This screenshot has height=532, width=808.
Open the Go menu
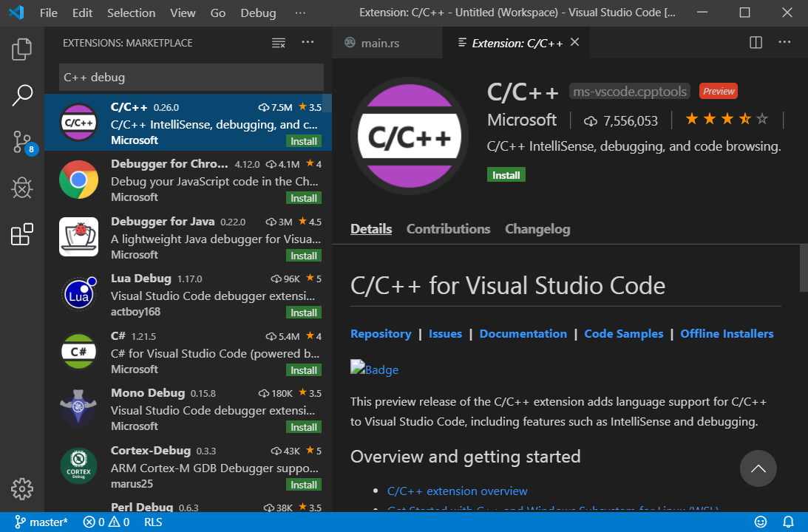click(218, 13)
